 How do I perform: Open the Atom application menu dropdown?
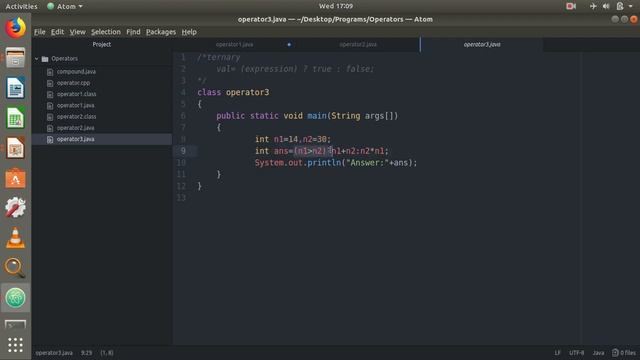[x=65, y=6]
